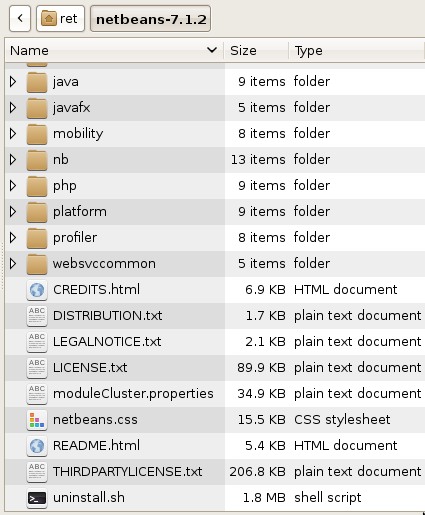425x515 pixels.
Task: Click the 5.4 KB size value
Action: click(265, 445)
